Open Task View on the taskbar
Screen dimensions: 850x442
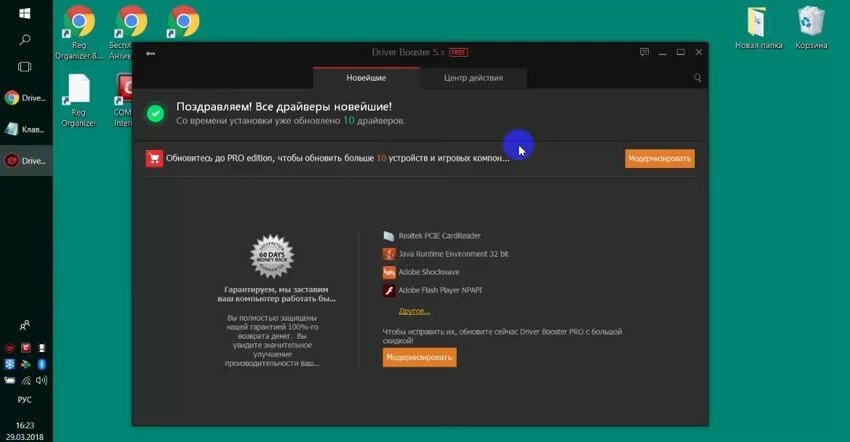(25, 67)
